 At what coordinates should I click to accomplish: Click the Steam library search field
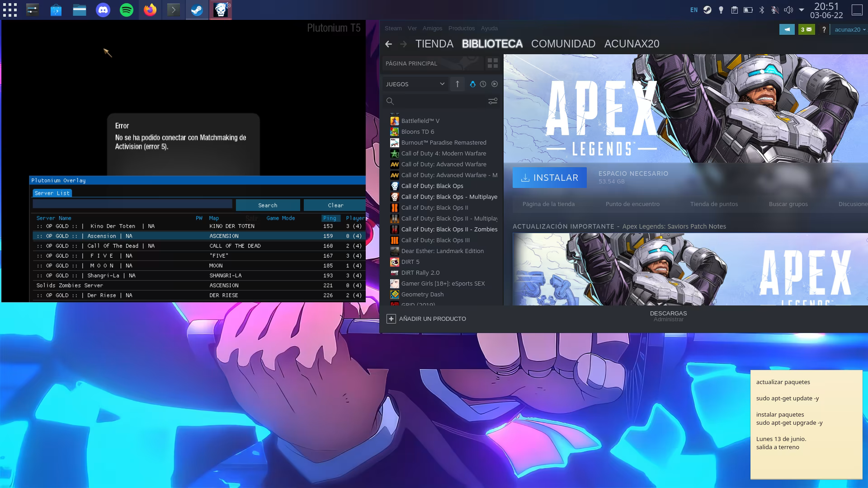(441, 101)
